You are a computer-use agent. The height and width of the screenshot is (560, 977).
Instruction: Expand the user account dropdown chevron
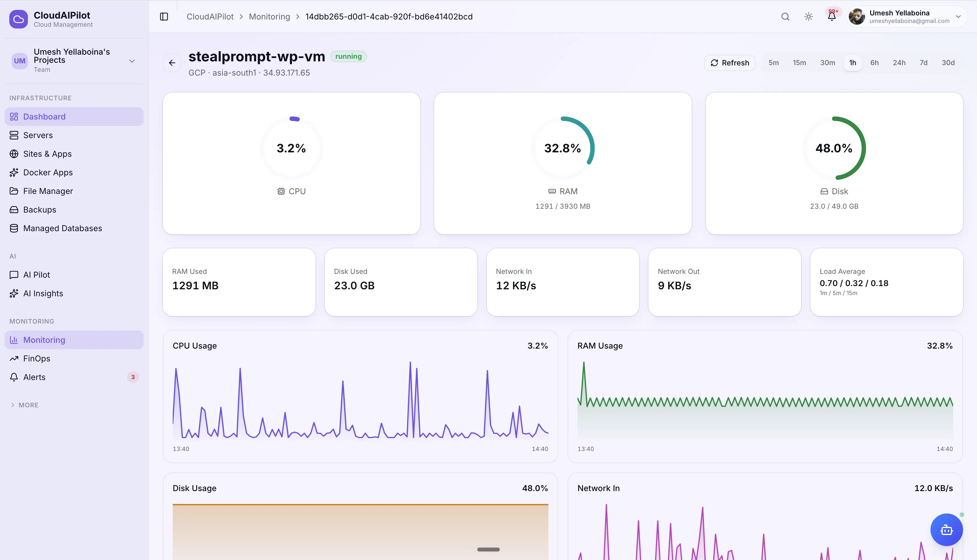(x=958, y=17)
